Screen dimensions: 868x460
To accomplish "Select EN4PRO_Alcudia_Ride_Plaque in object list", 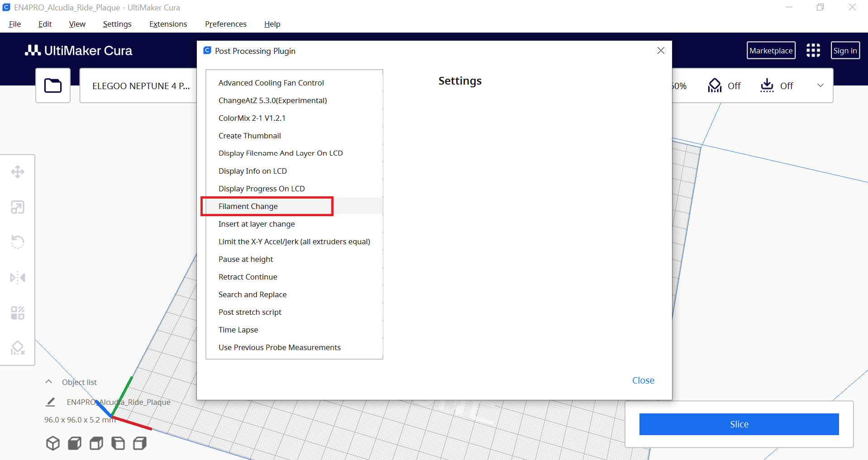I will (x=119, y=402).
